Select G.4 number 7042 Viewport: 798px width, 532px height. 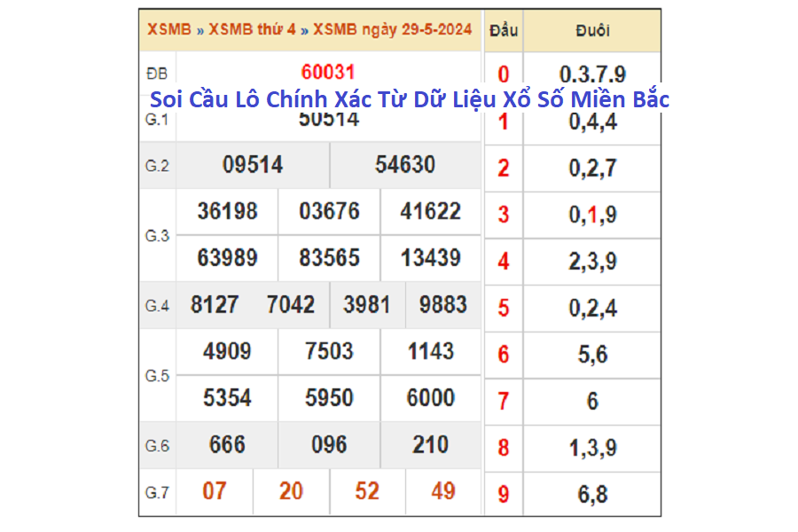tap(291, 305)
